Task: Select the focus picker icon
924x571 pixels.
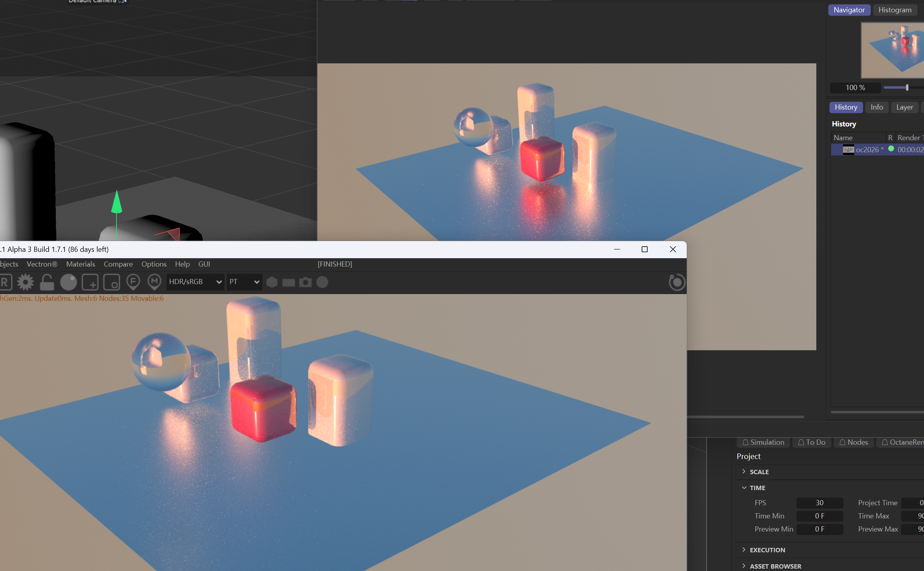Action: (x=133, y=282)
